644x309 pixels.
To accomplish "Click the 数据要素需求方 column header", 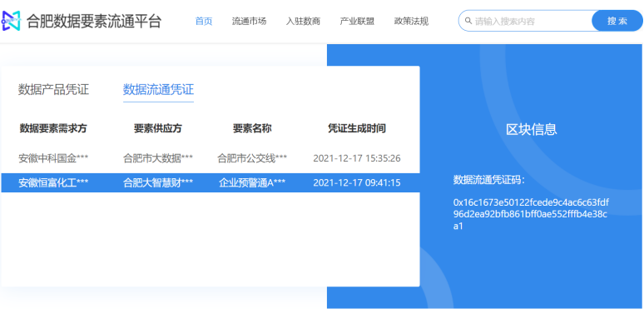I will point(53,128).
